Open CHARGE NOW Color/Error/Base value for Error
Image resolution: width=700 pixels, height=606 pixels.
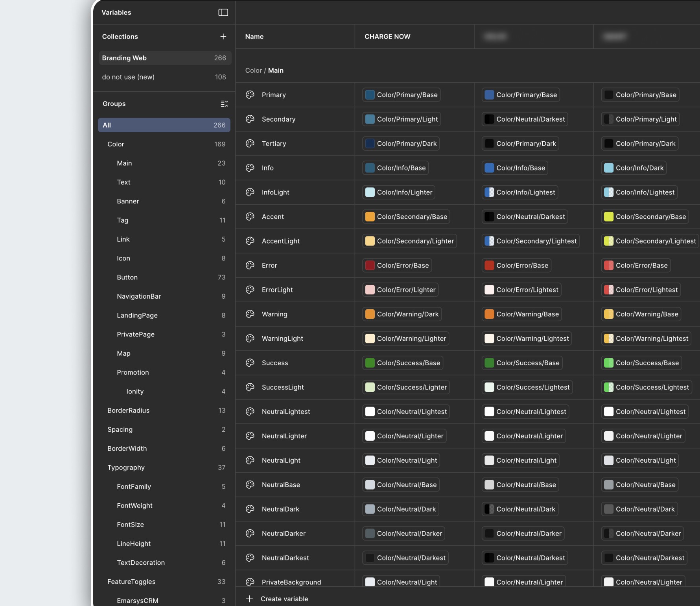397,266
